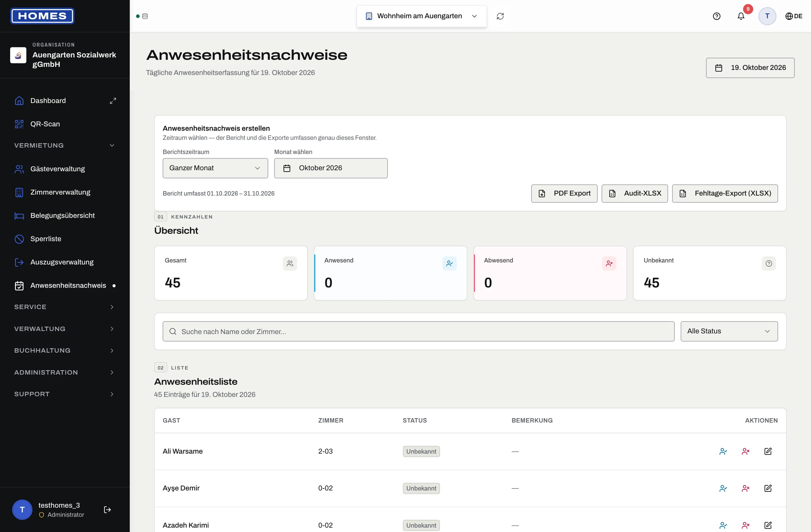This screenshot has height=532, width=811.
Task: Open Auszugsverwaltung in sidebar
Action: point(65,262)
